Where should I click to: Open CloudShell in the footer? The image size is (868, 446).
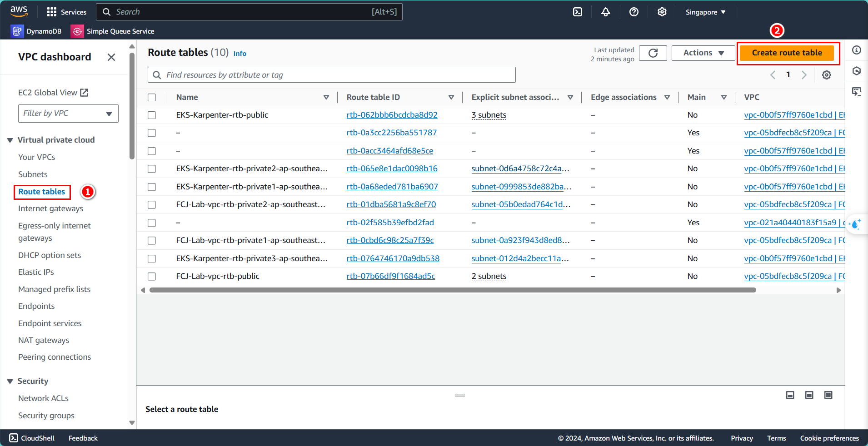(x=32, y=438)
